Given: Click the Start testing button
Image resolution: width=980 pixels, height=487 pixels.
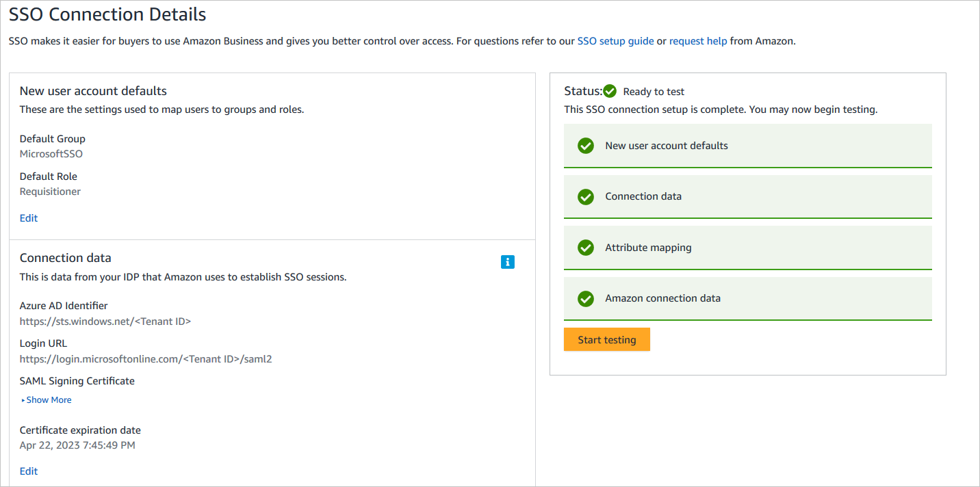Looking at the screenshot, I should (x=607, y=340).
